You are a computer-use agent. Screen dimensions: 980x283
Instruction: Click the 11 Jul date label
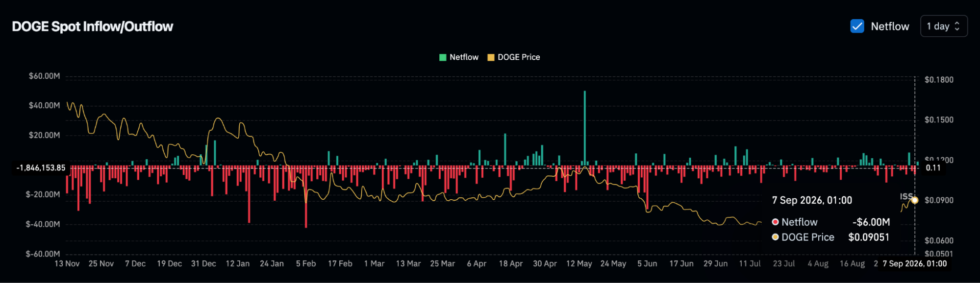750,264
